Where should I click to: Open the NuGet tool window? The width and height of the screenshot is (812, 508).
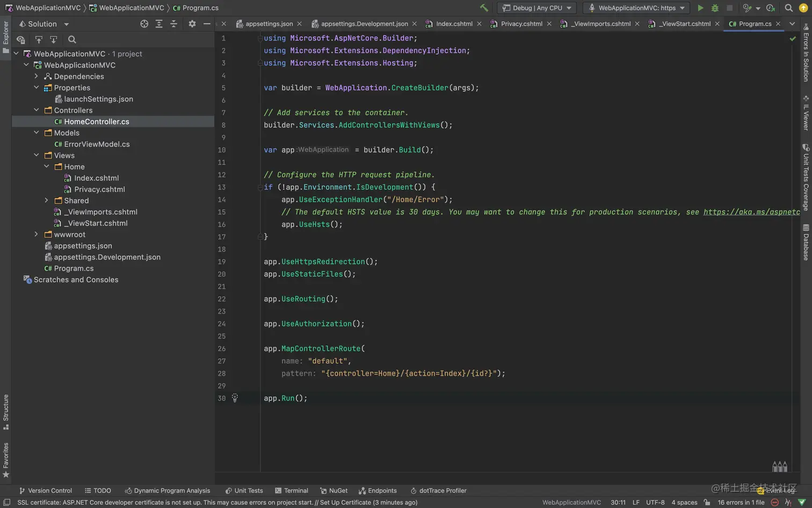click(334, 490)
